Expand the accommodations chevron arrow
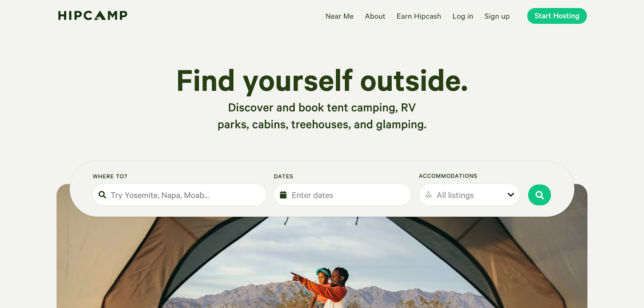644x308 pixels. [511, 195]
